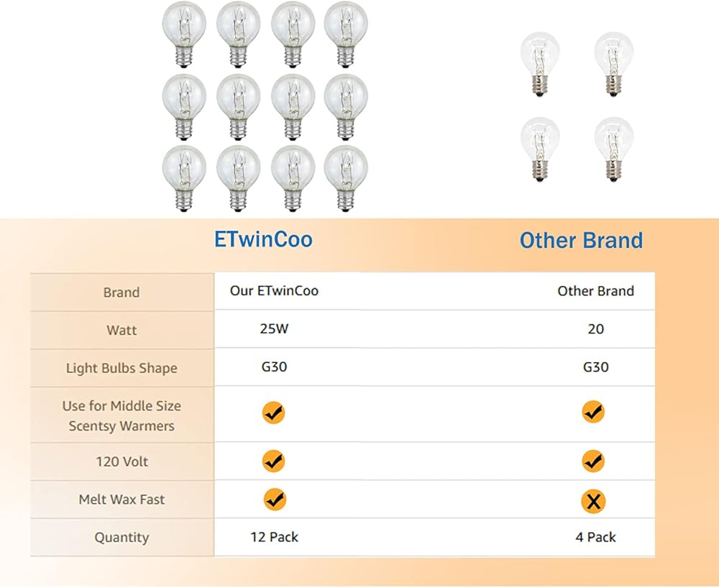
Task: Click the X mark in Melt Wax Fast row
Action: [593, 501]
